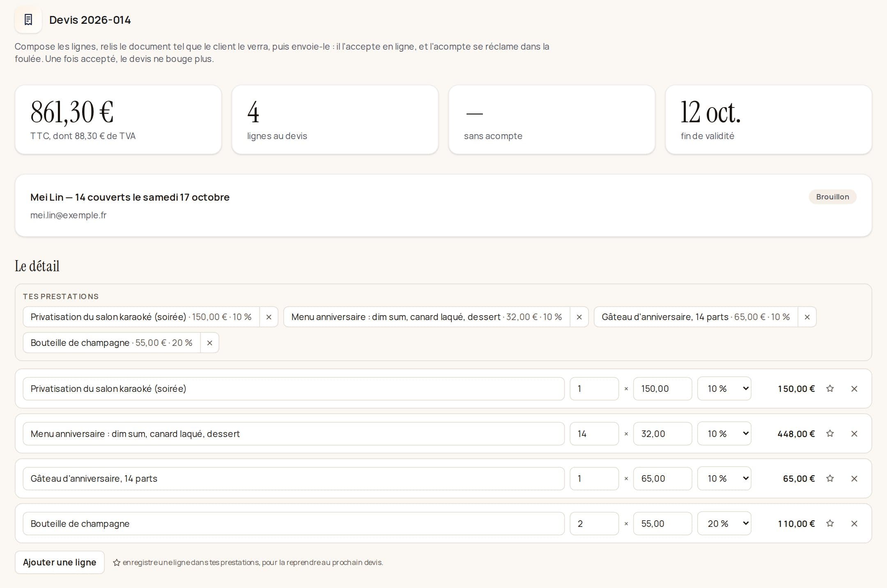This screenshot has height=588, width=887.
Task: Remove the Gâteau d'anniversaire preset chip
Action: [807, 317]
